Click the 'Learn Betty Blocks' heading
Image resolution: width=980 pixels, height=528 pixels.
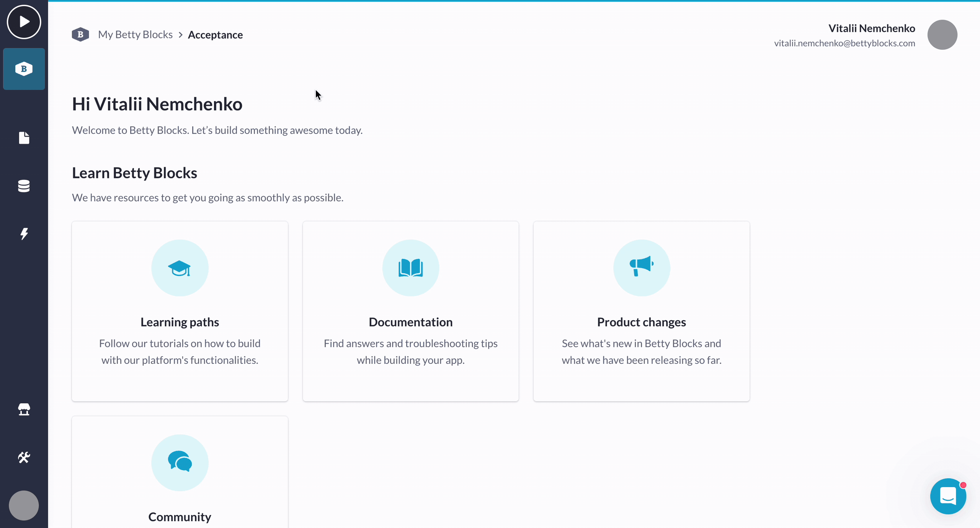coord(134,173)
